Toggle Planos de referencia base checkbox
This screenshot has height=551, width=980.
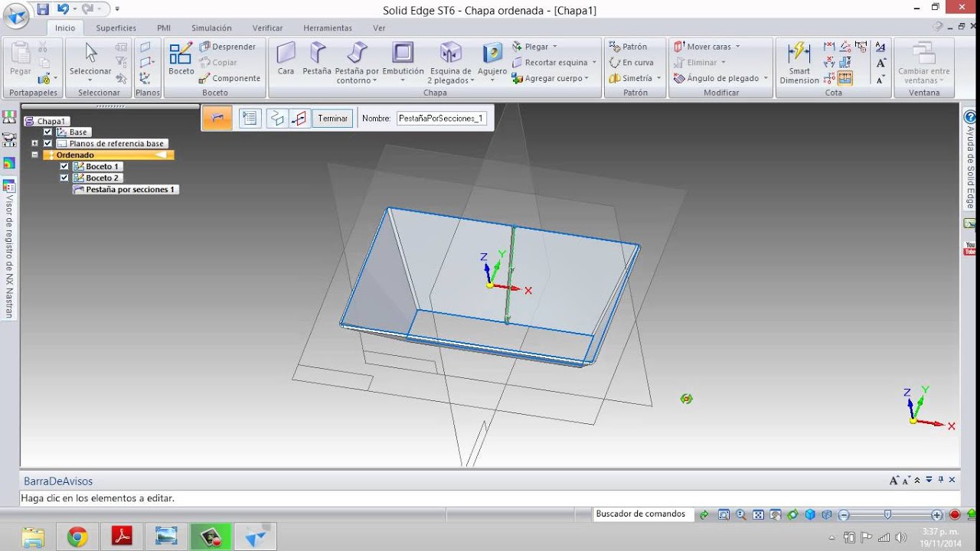pyautogui.click(x=47, y=144)
